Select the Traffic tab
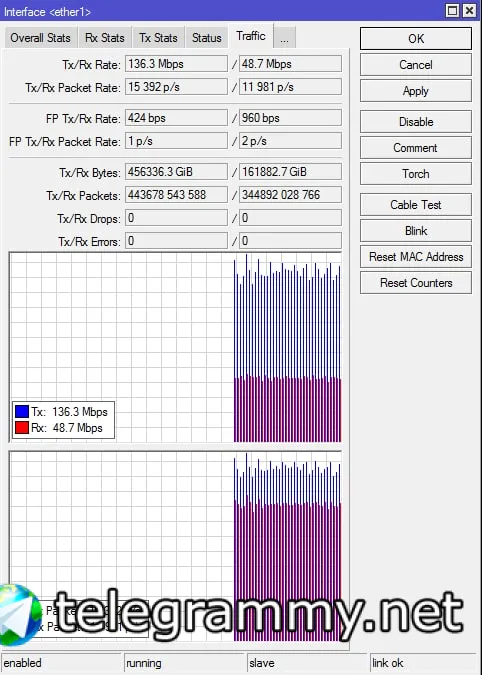The height and width of the screenshot is (675, 482). 250,36
